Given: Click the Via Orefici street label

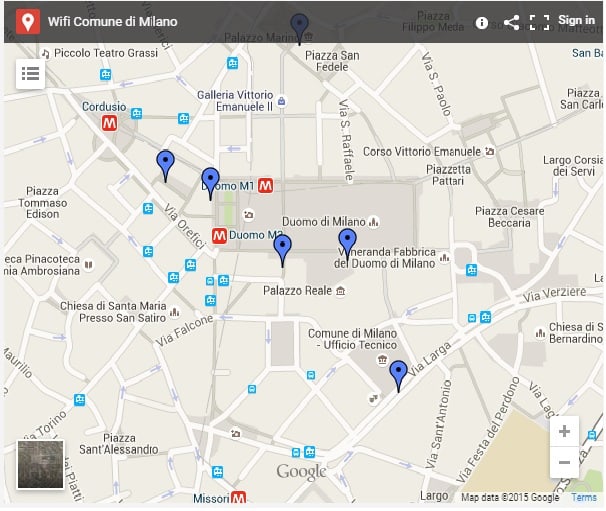Looking at the screenshot, I should [184, 226].
